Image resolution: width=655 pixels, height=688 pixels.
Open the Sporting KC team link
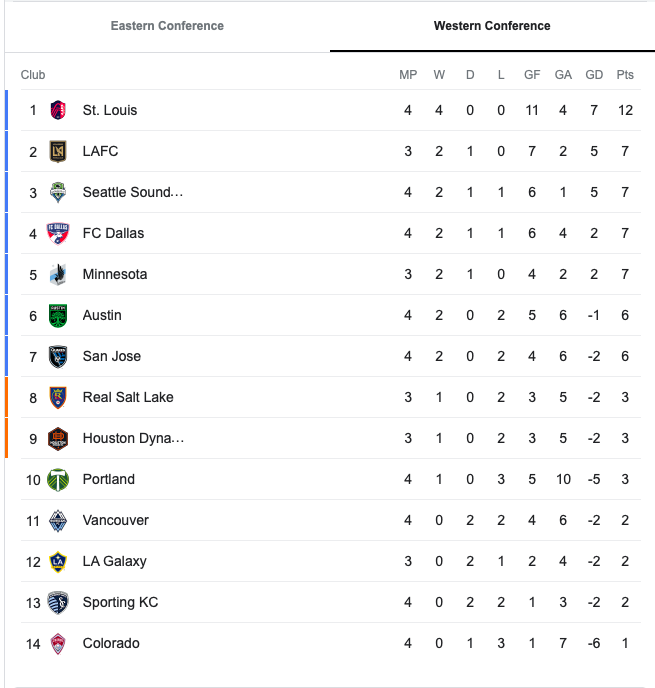(120, 602)
